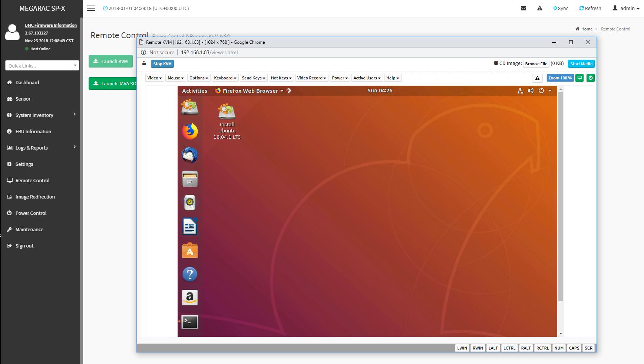Screen dimensions: 644x364
Task: Open the Video dropdown menu
Action: [155, 78]
